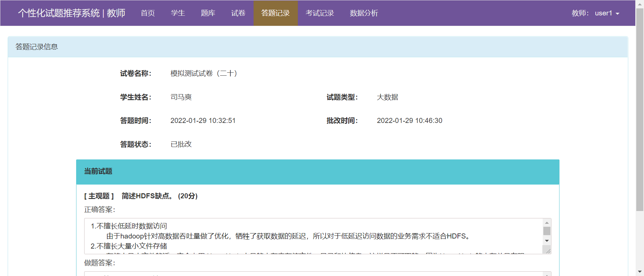The height and width of the screenshot is (276, 644).
Task: Open the 题库 page
Action: point(208,13)
